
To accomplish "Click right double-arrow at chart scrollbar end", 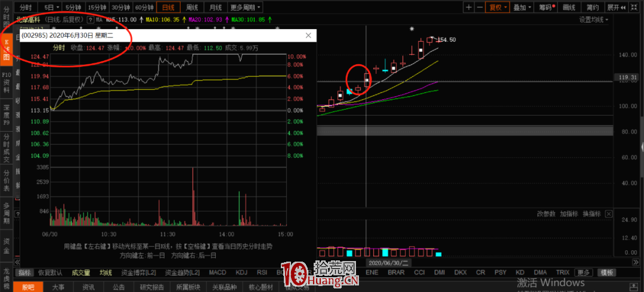I will pos(636,263).
